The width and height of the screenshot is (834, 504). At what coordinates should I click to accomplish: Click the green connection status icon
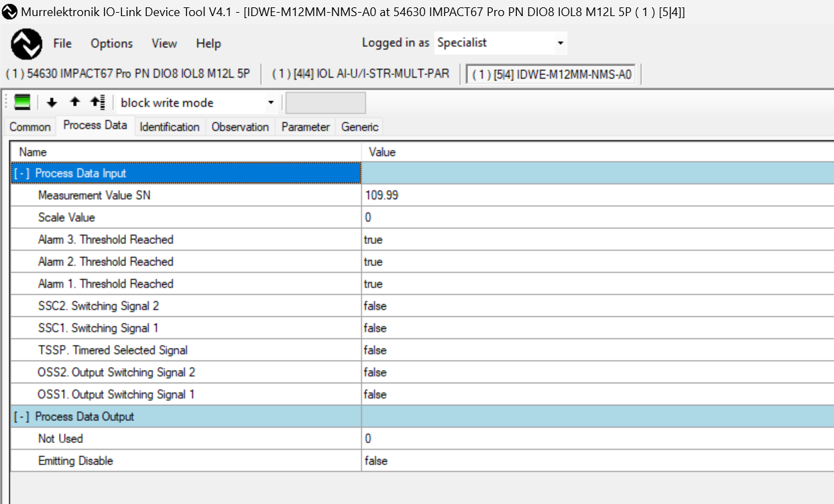click(x=22, y=103)
